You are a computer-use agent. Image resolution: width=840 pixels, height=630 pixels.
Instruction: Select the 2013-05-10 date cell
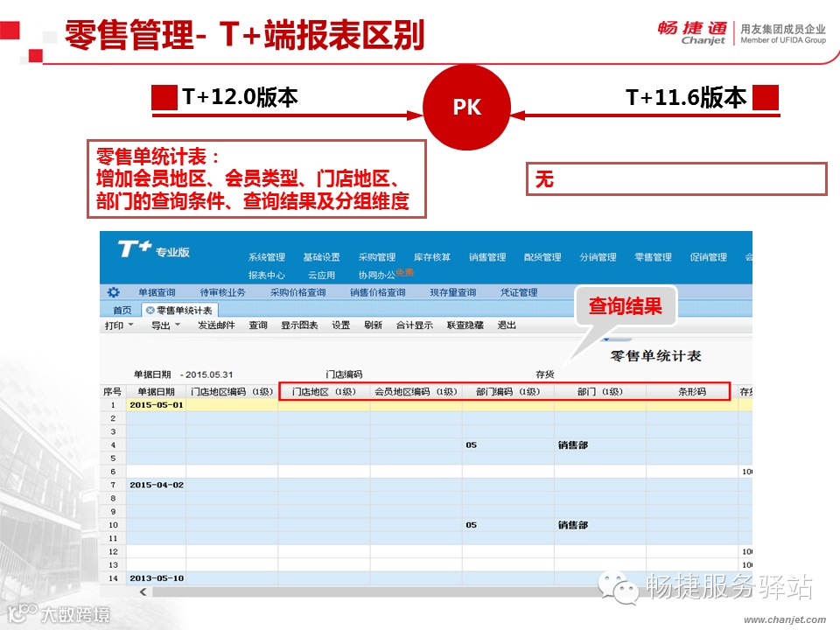pyautogui.click(x=156, y=578)
